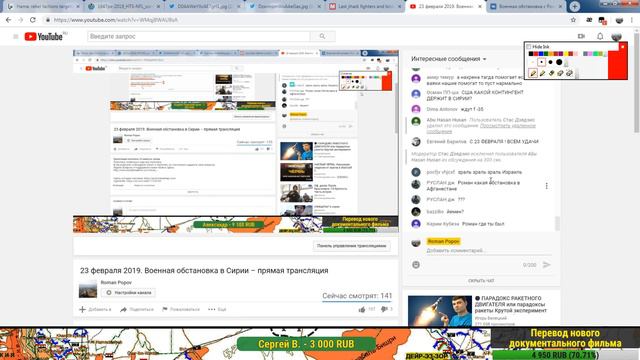
Task: Click the main page vertical scrollbar
Action: [636, 82]
